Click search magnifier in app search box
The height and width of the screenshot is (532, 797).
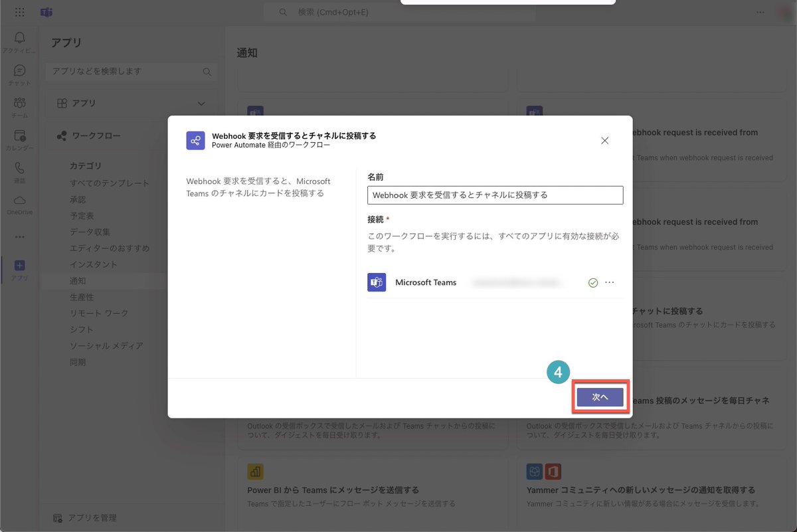point(207,72)
